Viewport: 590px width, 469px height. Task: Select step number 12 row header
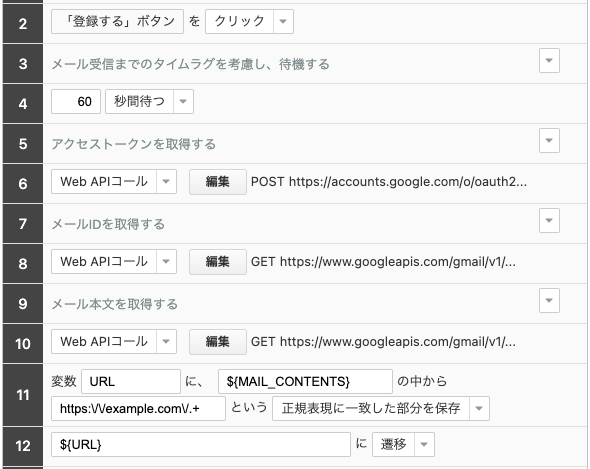[x=23, y=446]
